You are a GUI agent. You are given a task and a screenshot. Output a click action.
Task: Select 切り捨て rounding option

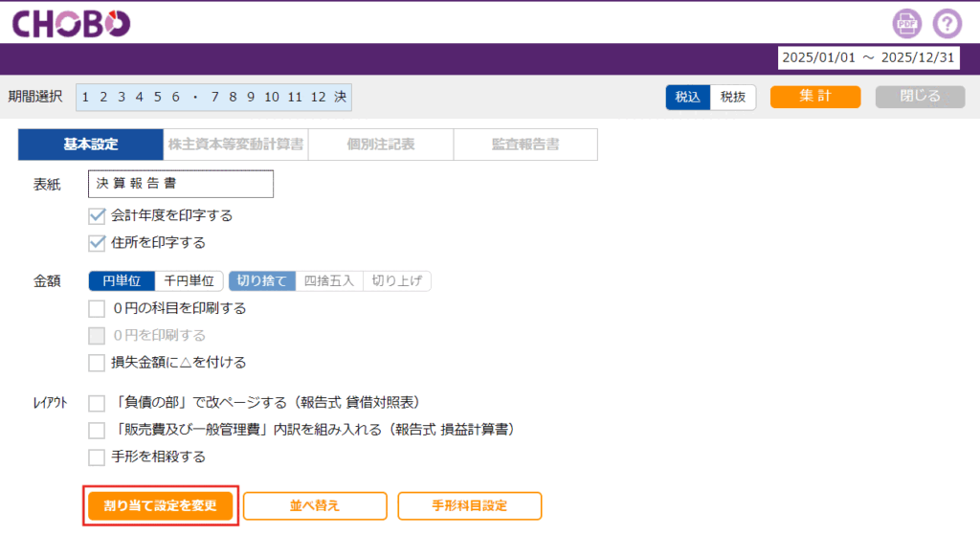pos(262,280)
